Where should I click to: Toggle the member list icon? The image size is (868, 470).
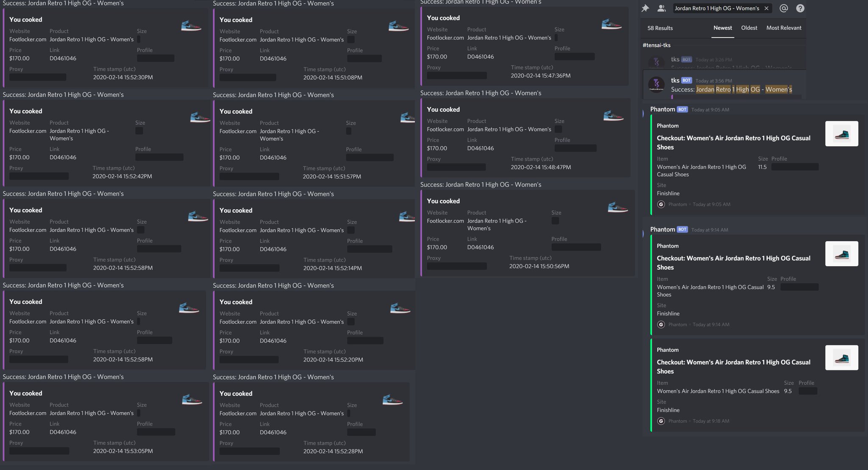[x=661, y=8]
